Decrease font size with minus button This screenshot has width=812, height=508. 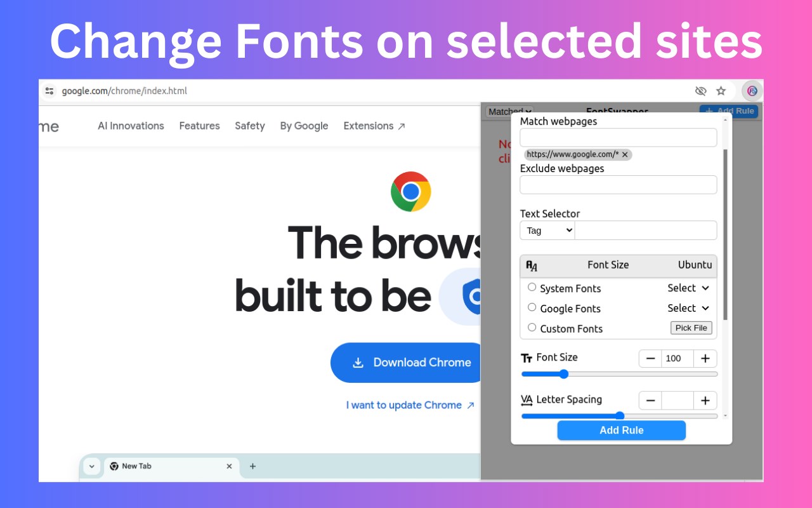point(650,358)
